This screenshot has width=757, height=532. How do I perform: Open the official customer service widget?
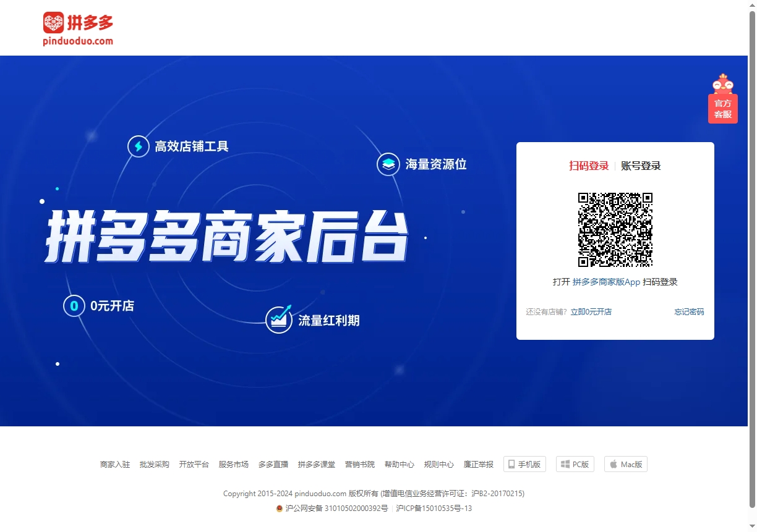[x=722, y=99]
